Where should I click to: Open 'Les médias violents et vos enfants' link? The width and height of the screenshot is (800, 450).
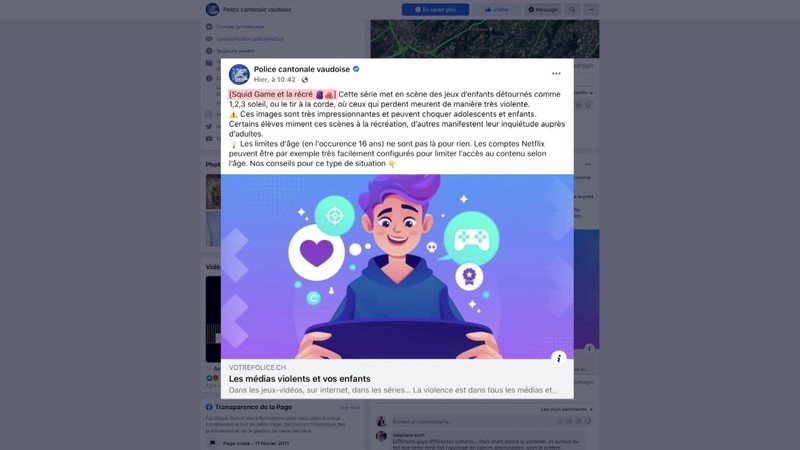click(299, 379)
